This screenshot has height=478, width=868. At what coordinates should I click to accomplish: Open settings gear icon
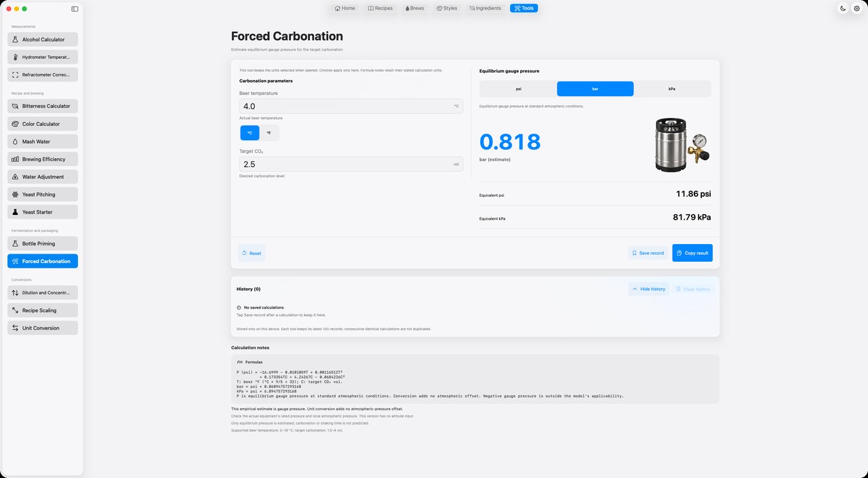tap(856, 8)
